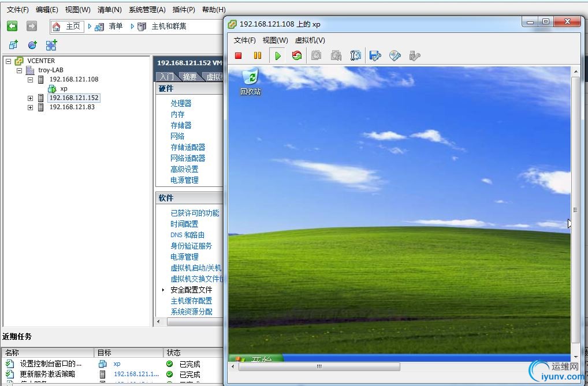
Task: Open the Network Adapters link
Action: pyautogui.click(x=188, y=158)
